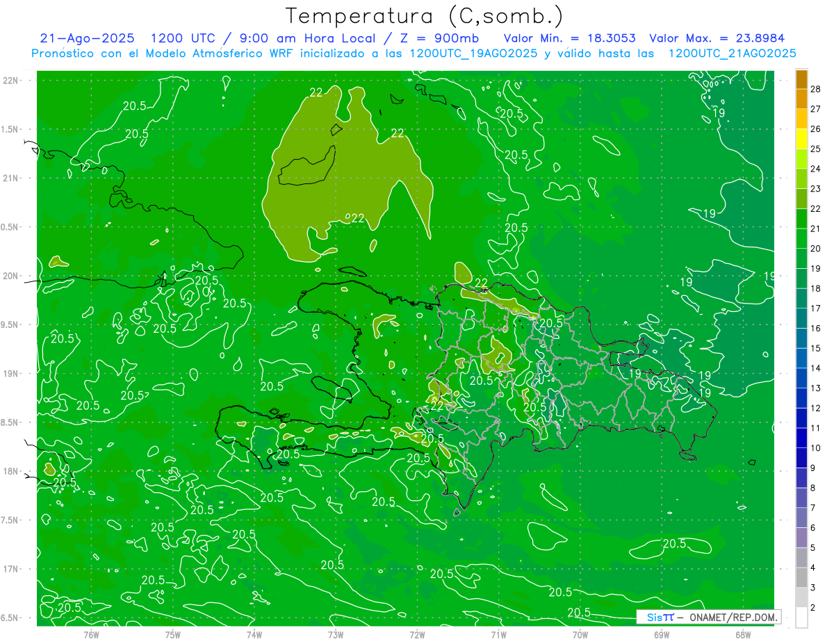Click longitude axis label '73W'
Viewport: 834px width, 644px height.
(336, 634)
